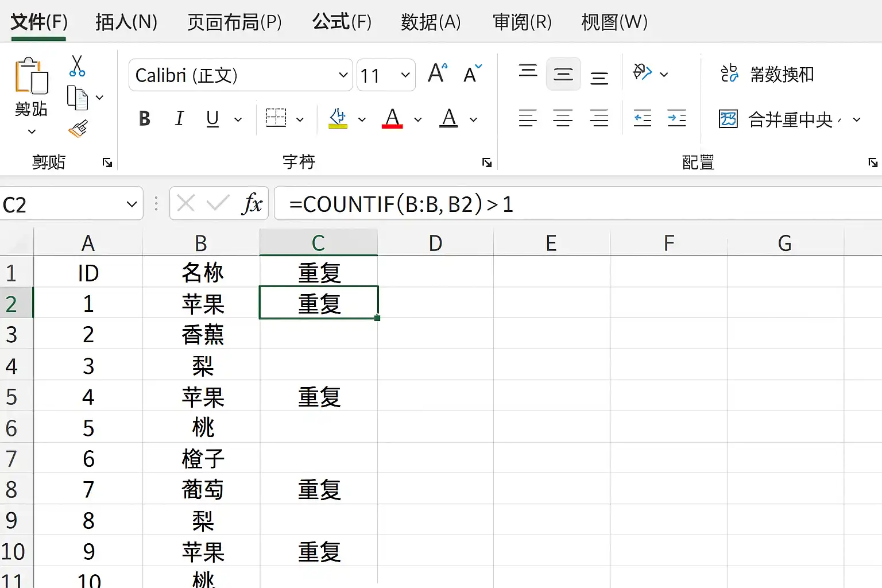Click the wrap text button
The image size is (882, 588).
pos(767,73)
